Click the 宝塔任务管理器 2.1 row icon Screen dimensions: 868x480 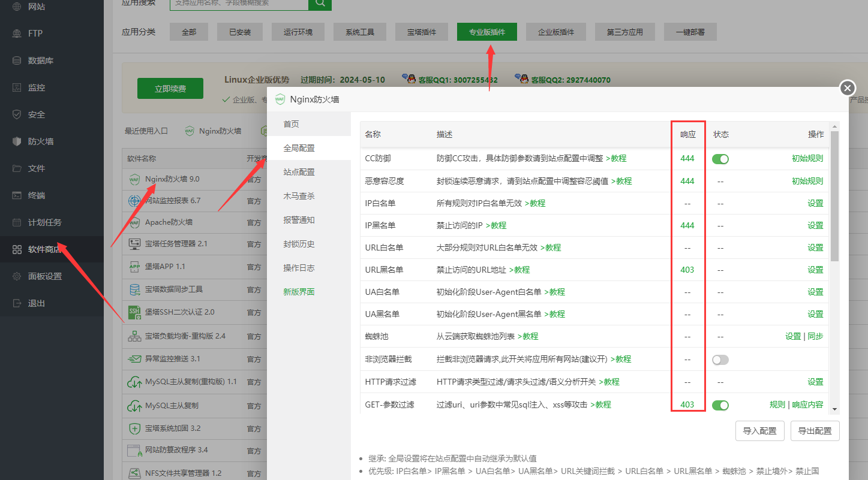tap(134, 244)
